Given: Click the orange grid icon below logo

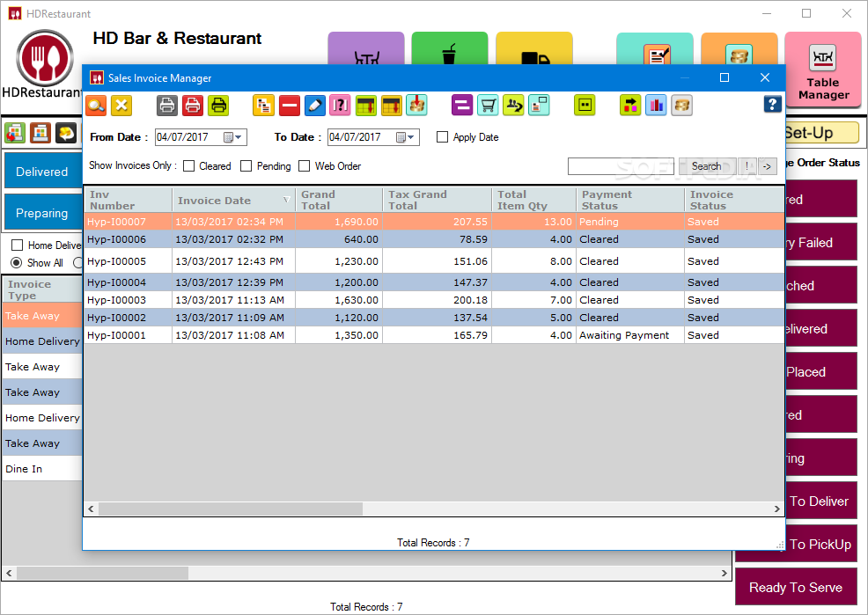Looking at the screenshot, I should click(x=40, y=133).
